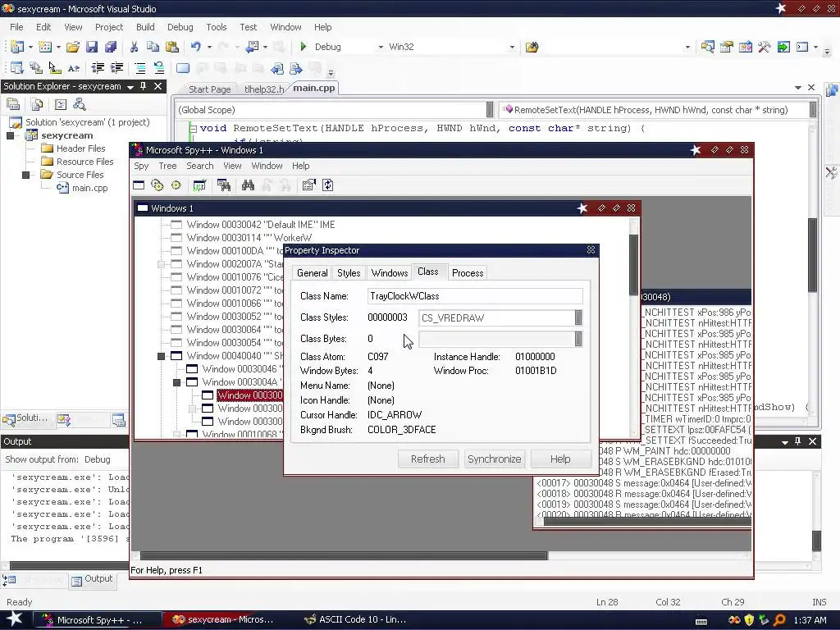Open the Debug configuration dropdown
The height and width of the screenshot is (630, 840).
(x=381, y=47)
